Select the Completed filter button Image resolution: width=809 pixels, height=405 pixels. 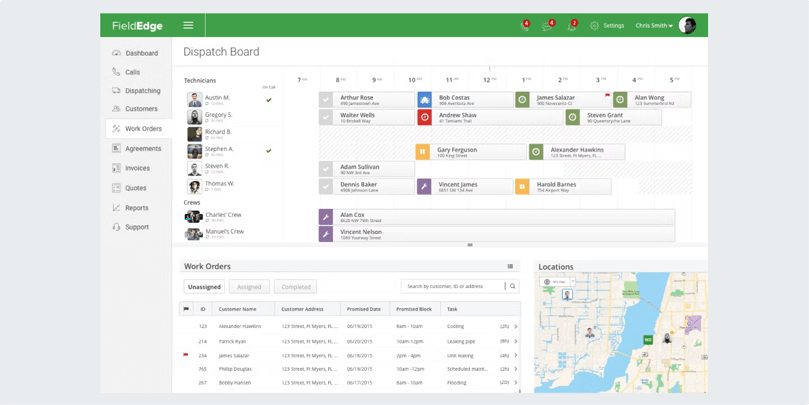click(295, 287)
